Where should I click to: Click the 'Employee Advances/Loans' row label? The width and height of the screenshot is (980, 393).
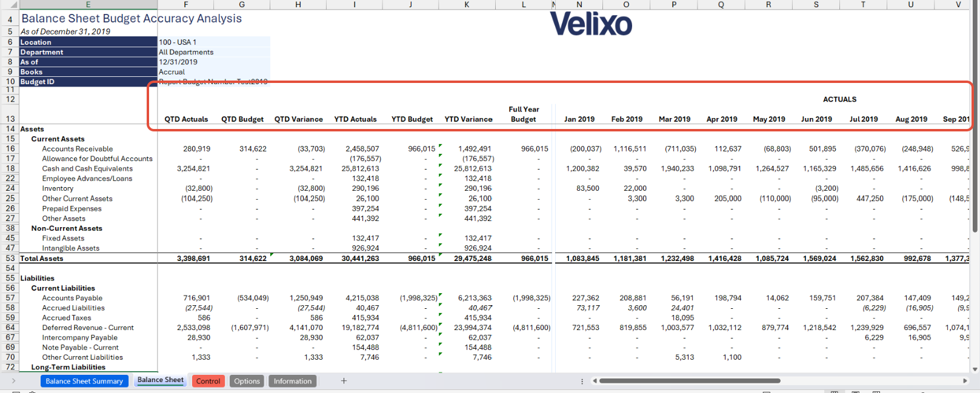pos(87,179)
